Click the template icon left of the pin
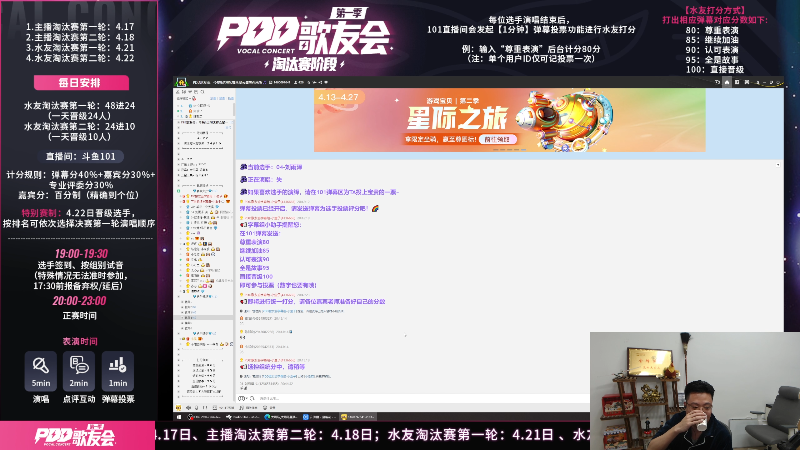 point(747,82)
